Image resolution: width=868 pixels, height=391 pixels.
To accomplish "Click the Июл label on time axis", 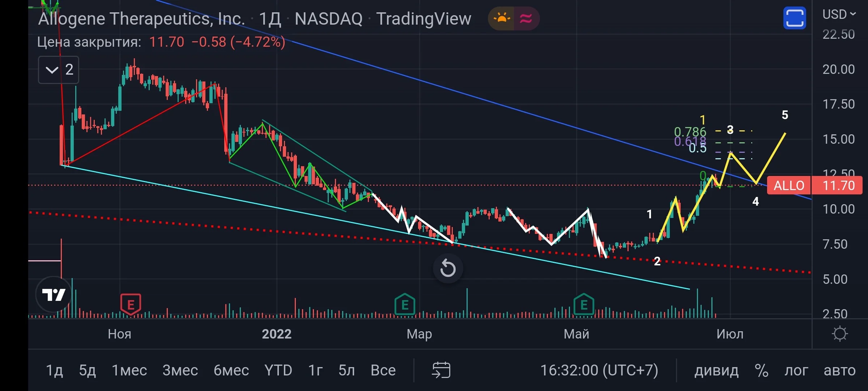I will (x=730, y=334).
